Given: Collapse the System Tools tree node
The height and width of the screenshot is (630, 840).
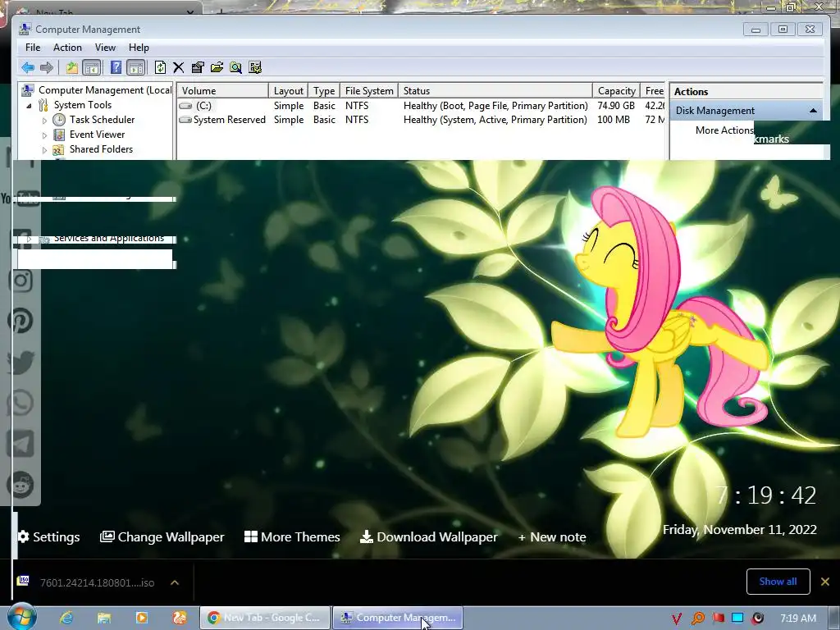Looking at the screenshot, I should [x=29, y=106].
